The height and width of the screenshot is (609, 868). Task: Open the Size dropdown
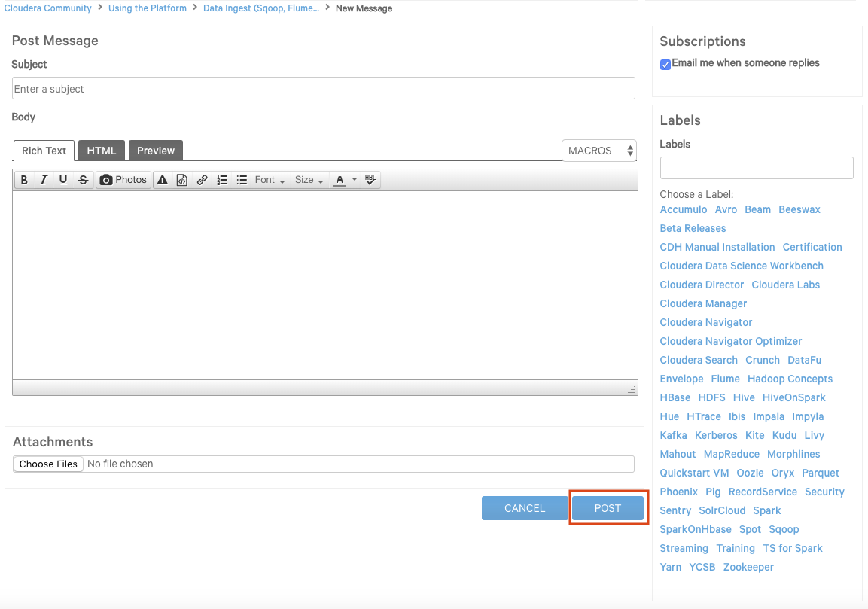(x=309, y=180)
